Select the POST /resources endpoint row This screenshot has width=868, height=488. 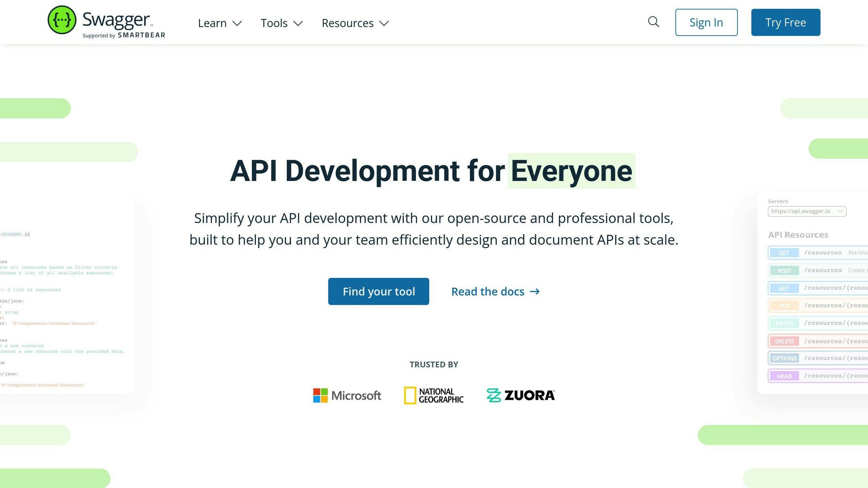pyautogui.click(x=823, y=270)
